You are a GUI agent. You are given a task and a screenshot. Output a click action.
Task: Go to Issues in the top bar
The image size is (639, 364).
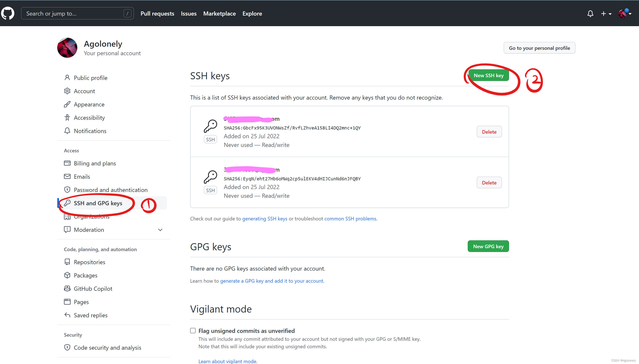pyautogui.click(x=189, y=13)
